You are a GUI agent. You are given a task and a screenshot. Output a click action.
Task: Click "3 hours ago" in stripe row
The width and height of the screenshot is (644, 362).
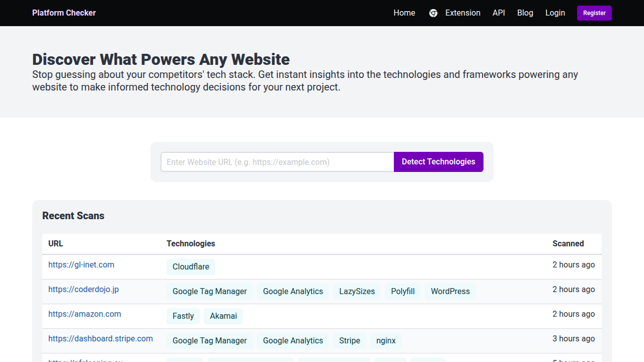(x=574, y=339)
